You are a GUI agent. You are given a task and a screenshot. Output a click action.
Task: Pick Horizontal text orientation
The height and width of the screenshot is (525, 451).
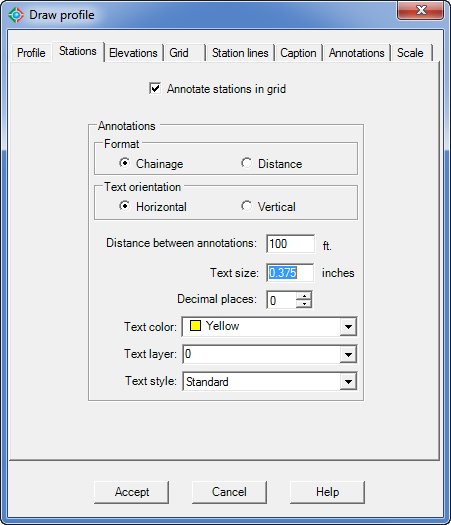tap(125, 206)
